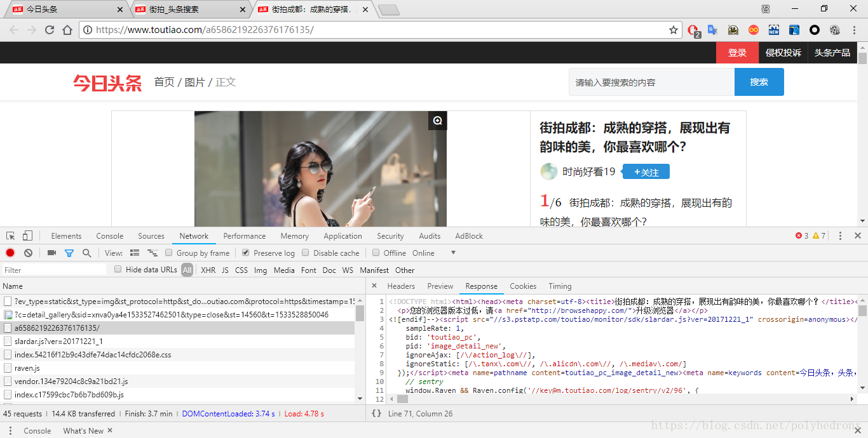Go to browser home icon

point(67,30)
